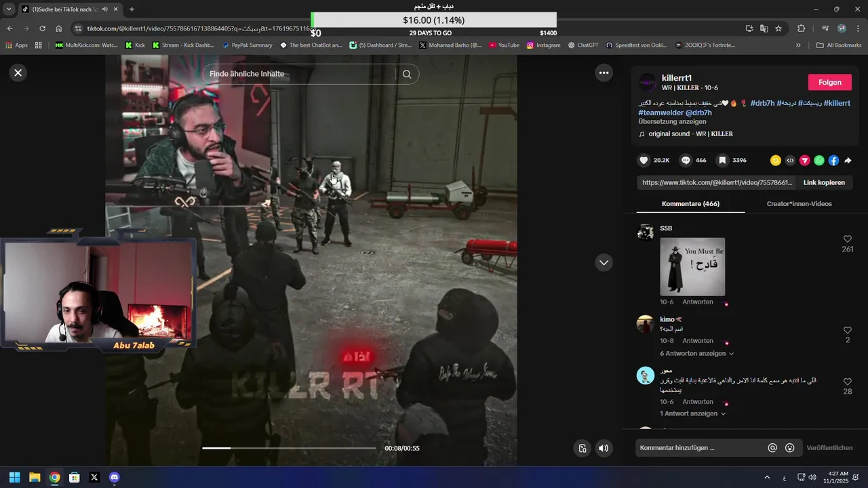Like SSB's comment heart

[x=847, y=239]
